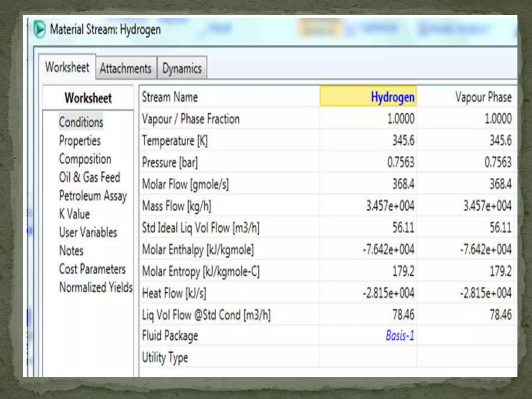Open the Oil & Gas Feed page
Viewport: 532px width, 399px height.
coord(90,177)
